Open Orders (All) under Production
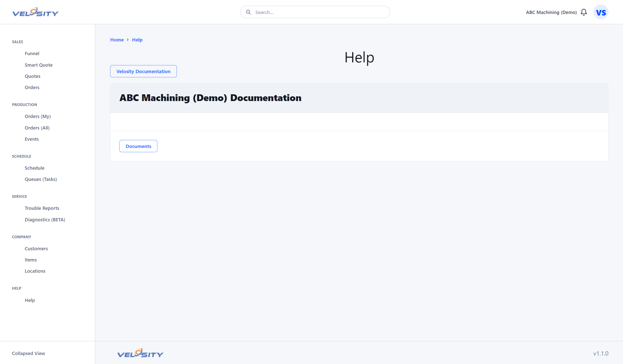 [x=37, y=128]
